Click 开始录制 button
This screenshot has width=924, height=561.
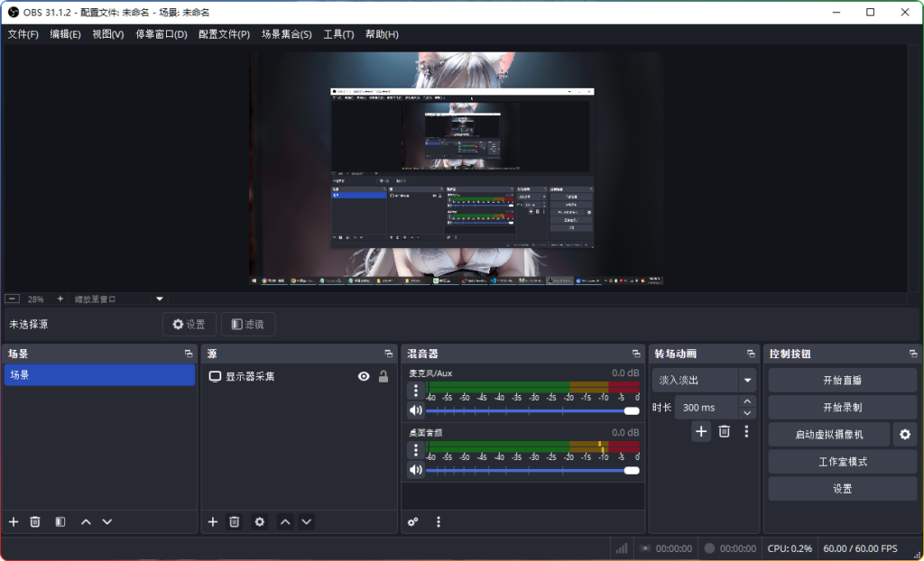[842, 407]
